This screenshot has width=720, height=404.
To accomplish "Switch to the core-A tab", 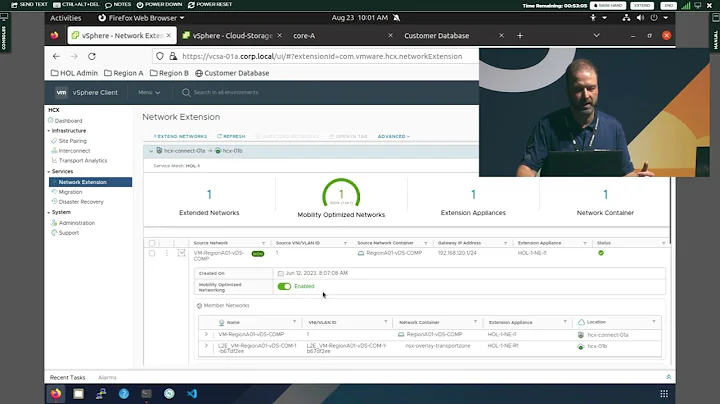I will [342, 35].
